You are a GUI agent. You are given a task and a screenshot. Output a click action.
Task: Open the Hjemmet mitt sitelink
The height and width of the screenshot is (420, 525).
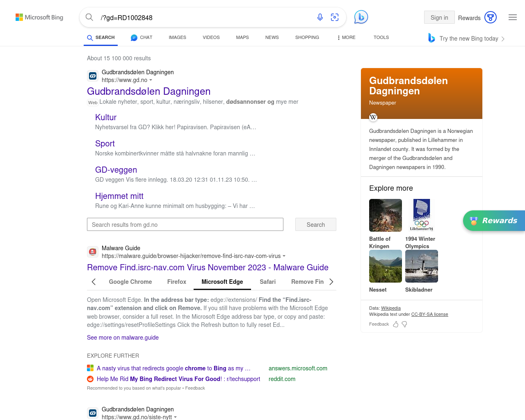(x=119, y=196)
